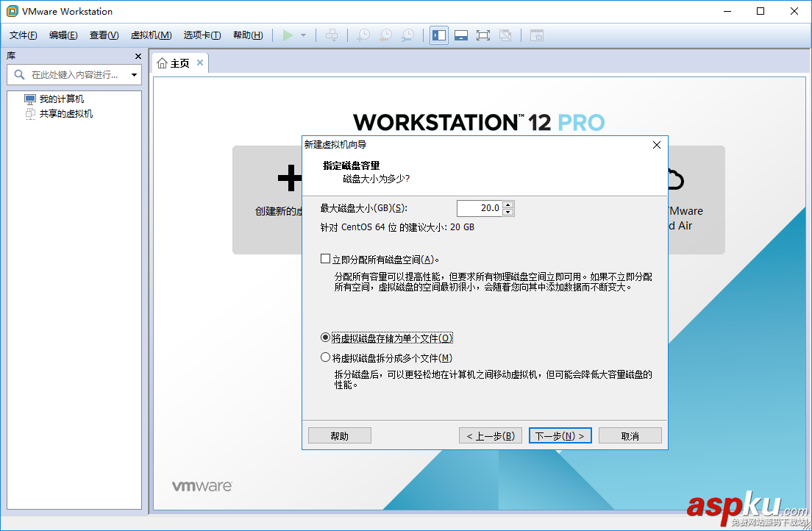
Task: Open the library search dropdown arrow
Action: pyautogui.click(x=134, y=74)
